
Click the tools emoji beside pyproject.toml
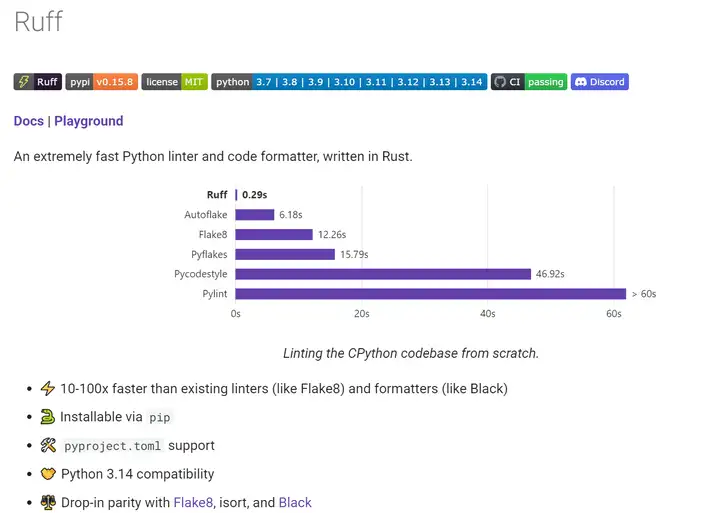coord(47,446)
